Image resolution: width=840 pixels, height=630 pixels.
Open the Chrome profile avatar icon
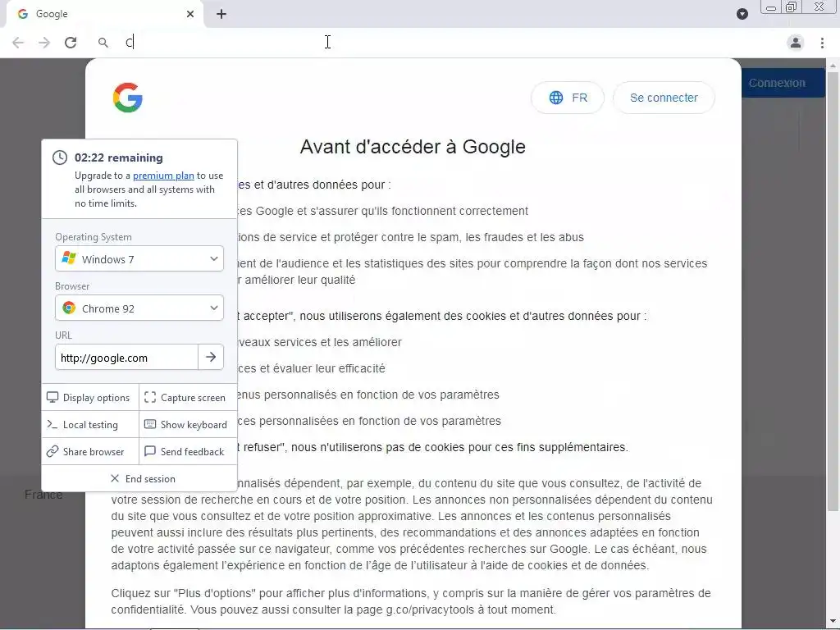point(796,43)
